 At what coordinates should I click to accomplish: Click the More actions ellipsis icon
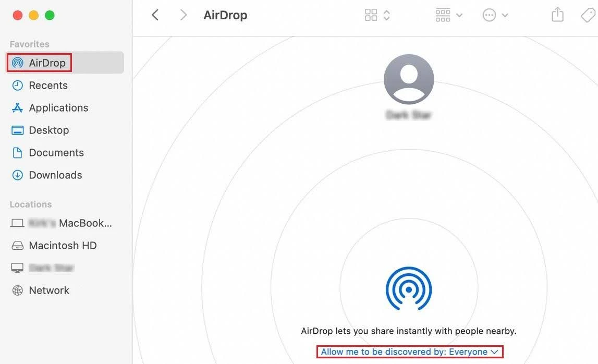tap(488, 15)
